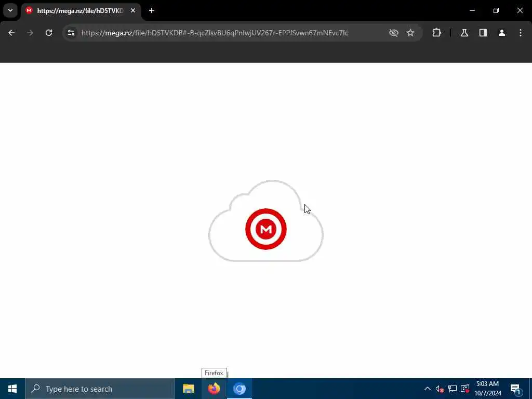Open clock showing 5:03 AM
This screenshot has width=532, height=399.
[x=487, y=389]
